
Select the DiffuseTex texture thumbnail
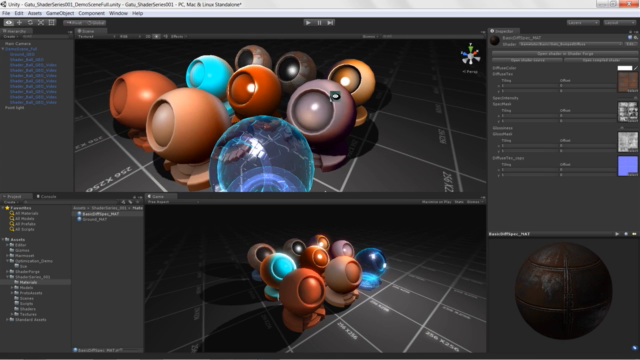pyautogui.click(x=628, y=82)
